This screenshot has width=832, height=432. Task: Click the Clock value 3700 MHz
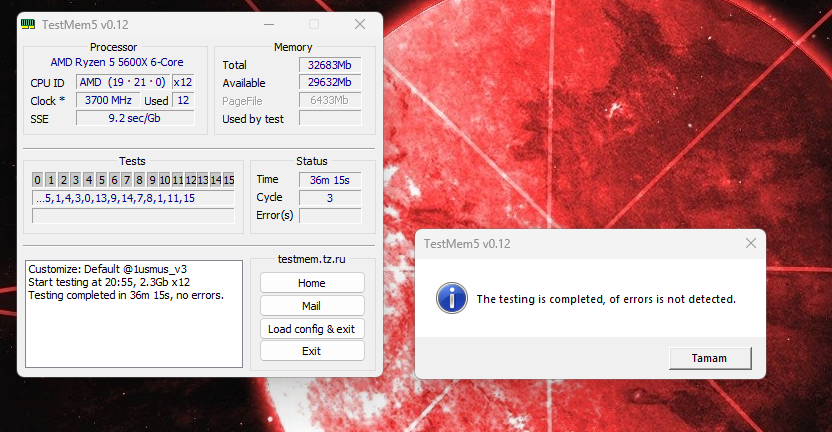click(x=108, y=100)
